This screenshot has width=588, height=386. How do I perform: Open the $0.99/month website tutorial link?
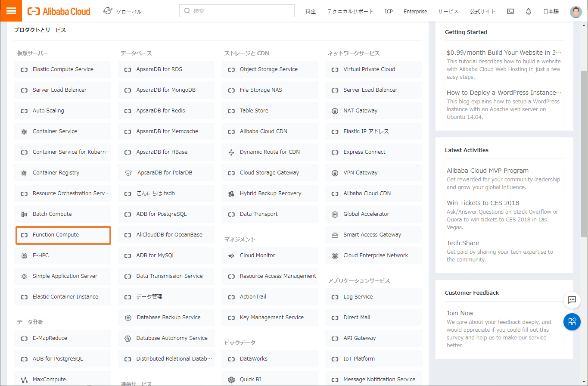[x=504, y=53]
